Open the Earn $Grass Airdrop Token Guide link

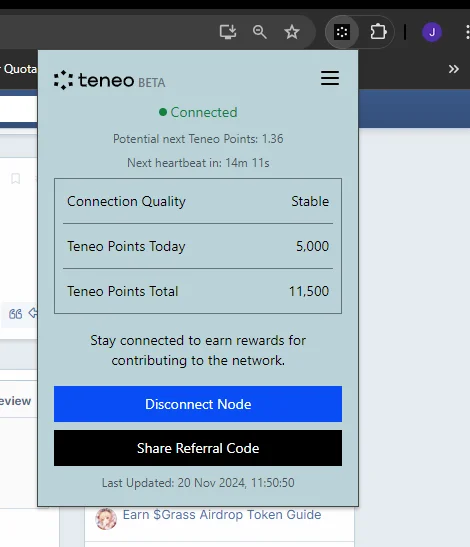(x=222, y=515)
